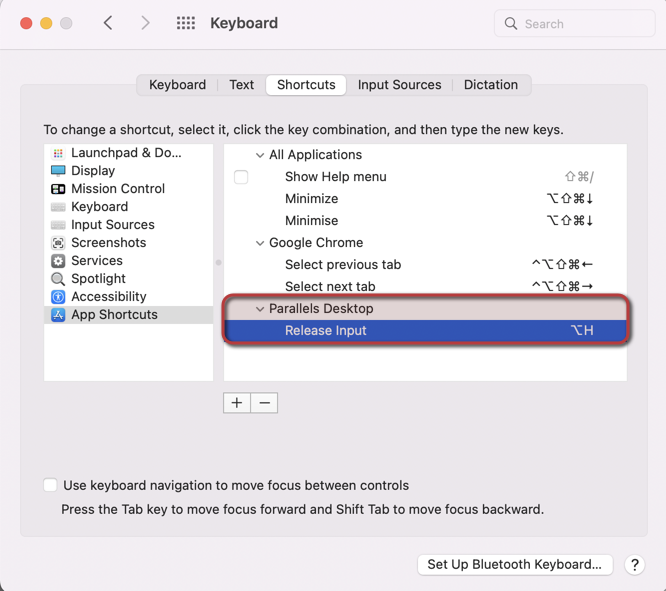The height and width of the screenshot is (591, 666).
Task: Click the magnifier icon in Search field
Action: pyautogui.click(x=511, y=23)
